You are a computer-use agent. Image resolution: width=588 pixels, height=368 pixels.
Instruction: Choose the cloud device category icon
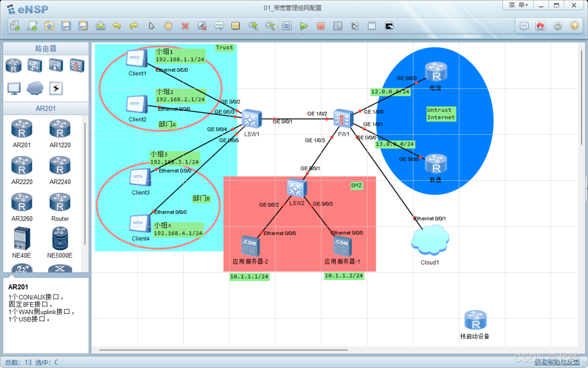(35, 88)
